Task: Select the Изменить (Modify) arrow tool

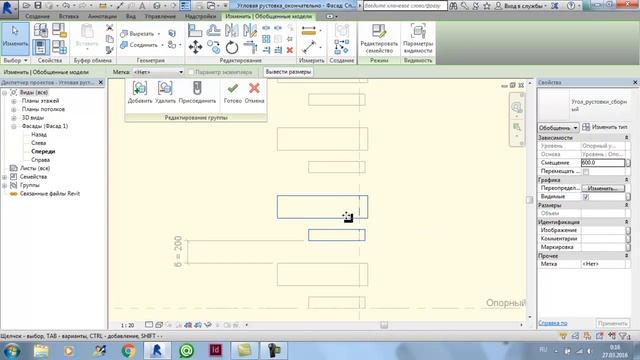Action: tap(15, 39)
